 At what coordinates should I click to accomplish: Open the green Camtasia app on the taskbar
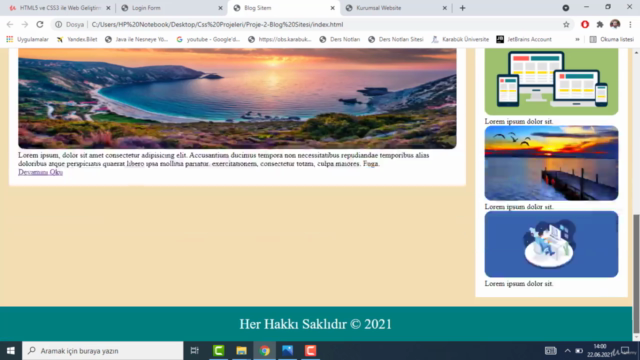pos(218,351)
